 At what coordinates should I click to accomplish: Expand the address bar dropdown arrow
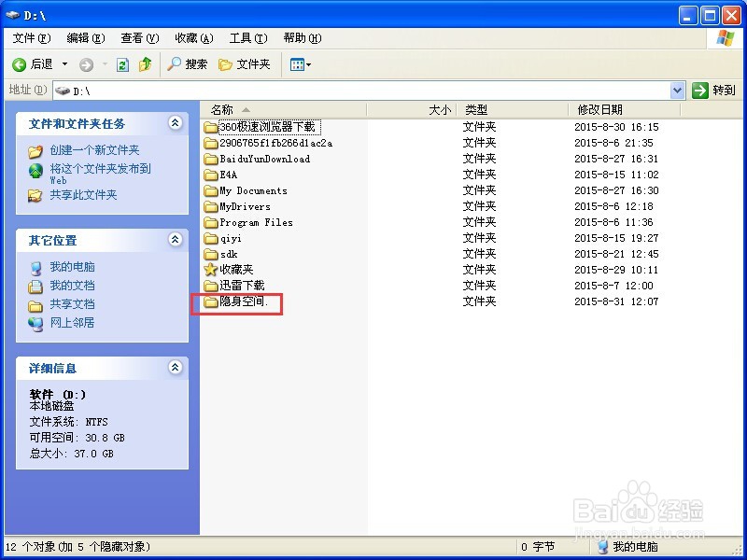(x=678, y=91)
